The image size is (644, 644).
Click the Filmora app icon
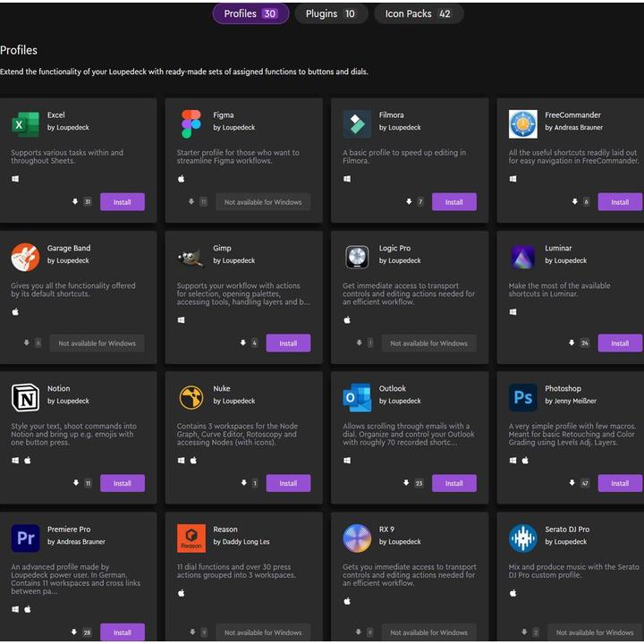click(x=357, y=124)
